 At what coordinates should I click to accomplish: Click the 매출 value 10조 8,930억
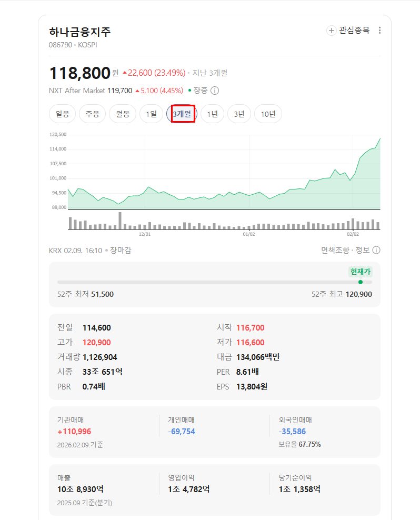[x=81, y=489]
